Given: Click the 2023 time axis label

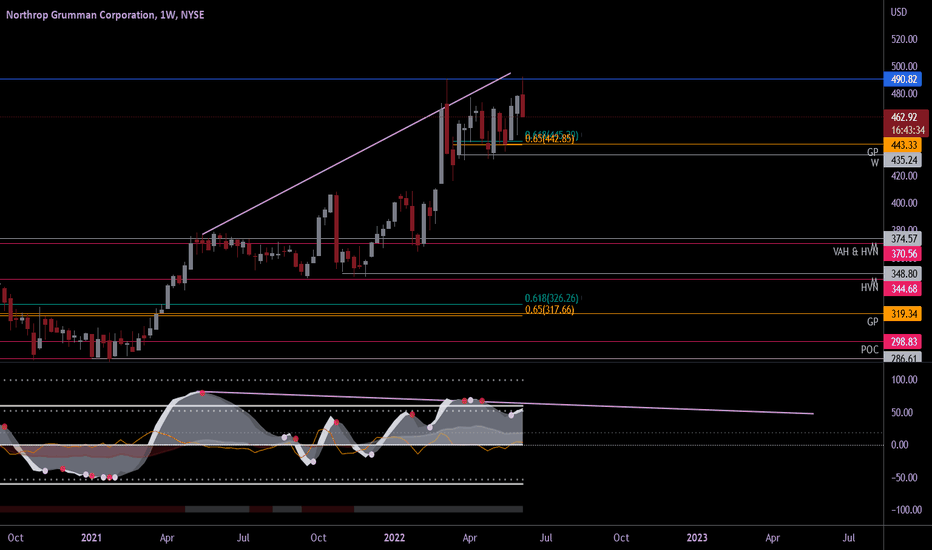Looking at the screenshot, I should click(x=697, y=538).
